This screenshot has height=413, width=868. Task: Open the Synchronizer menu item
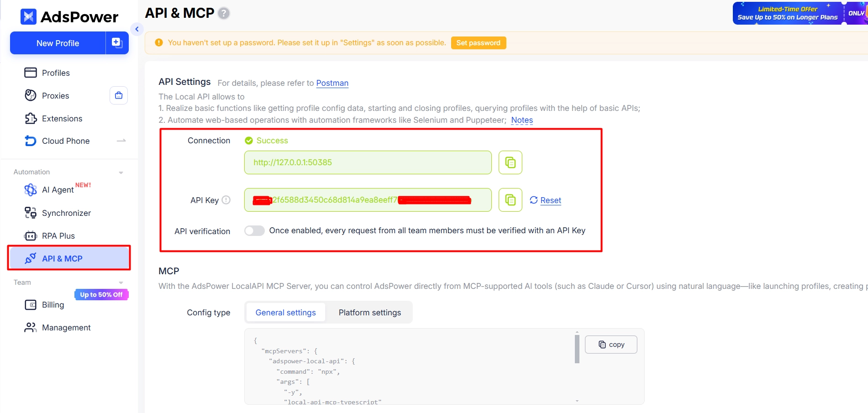tap(66, 213)
